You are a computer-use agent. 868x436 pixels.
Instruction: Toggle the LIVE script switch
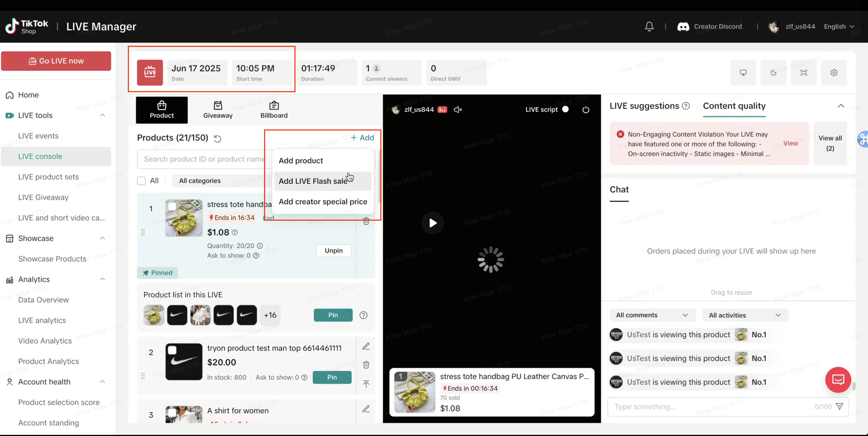[x=565, y=109]
